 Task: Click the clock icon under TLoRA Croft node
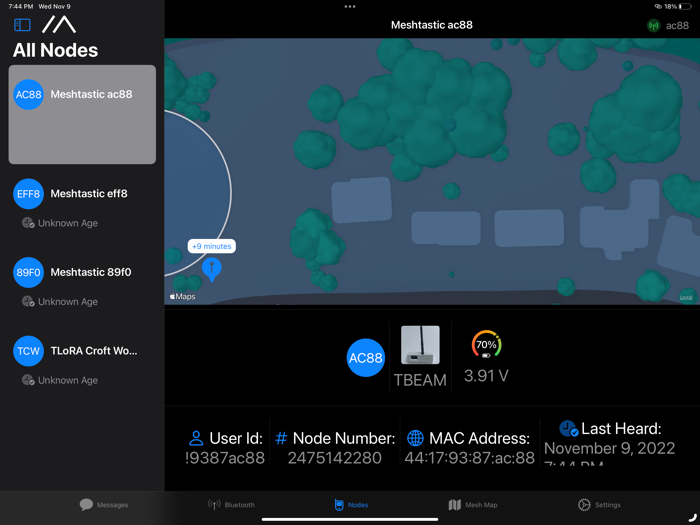(28, 380)
